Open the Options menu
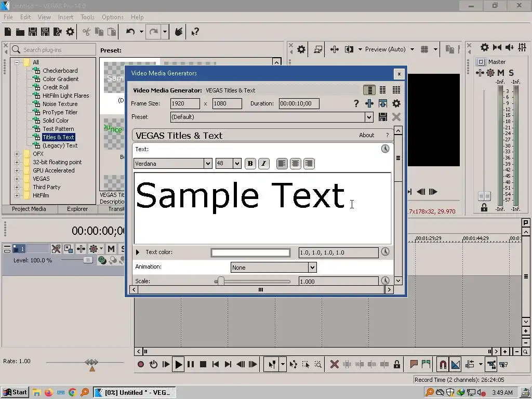This screenshot has width=532, height=399. 113,17
